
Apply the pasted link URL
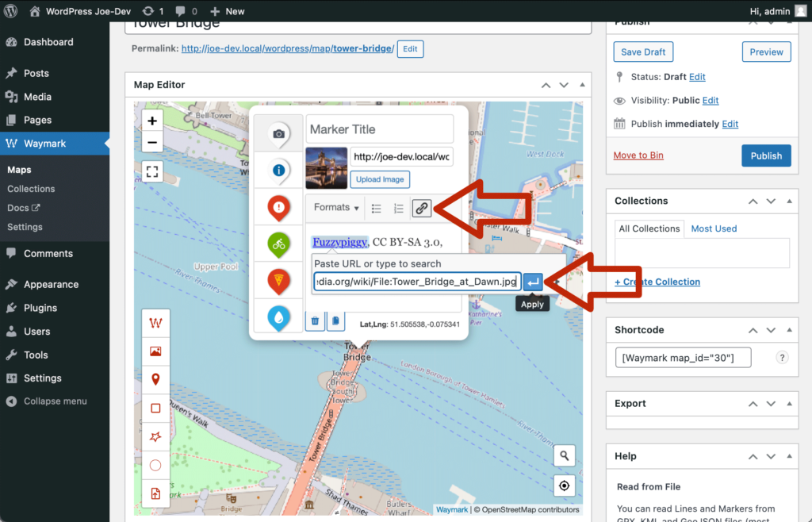(533, 282)
